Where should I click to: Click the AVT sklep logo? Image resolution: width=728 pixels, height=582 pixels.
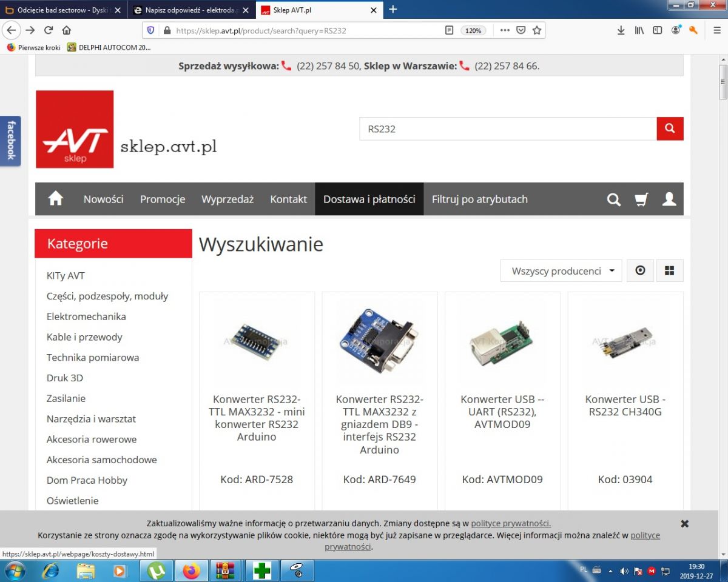tap(75, 129)
